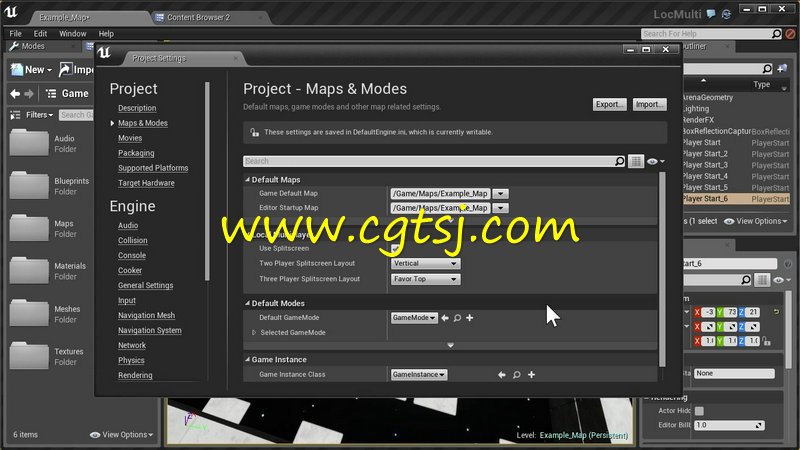This screenshot has width=800, height=450.
Task: Open the Editor Startup Map dropdown arrow
Action: pos(501,208)
